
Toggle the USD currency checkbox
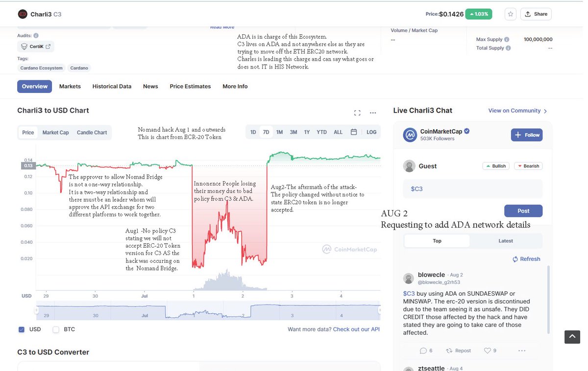coord(22,329)
